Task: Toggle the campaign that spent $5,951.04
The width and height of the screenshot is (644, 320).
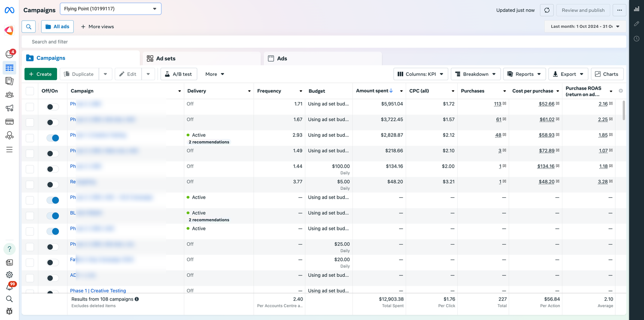Action: [x=52, y=107]
